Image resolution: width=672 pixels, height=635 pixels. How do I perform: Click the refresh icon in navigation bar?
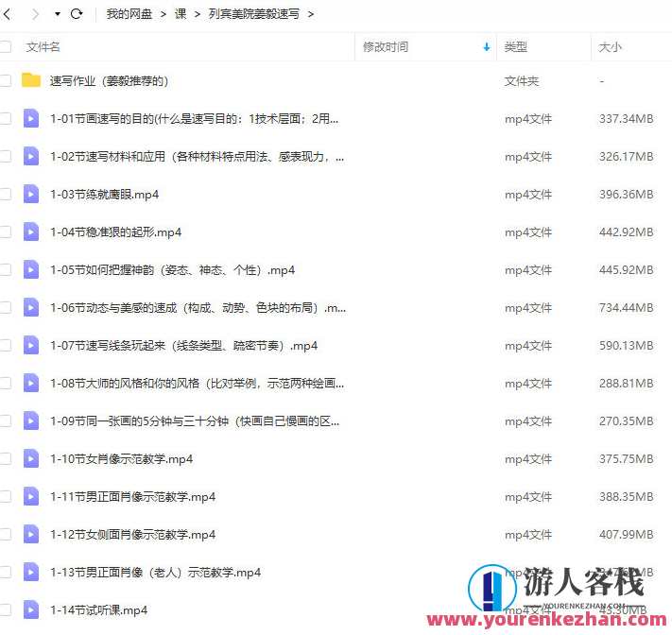coord(77,14)
